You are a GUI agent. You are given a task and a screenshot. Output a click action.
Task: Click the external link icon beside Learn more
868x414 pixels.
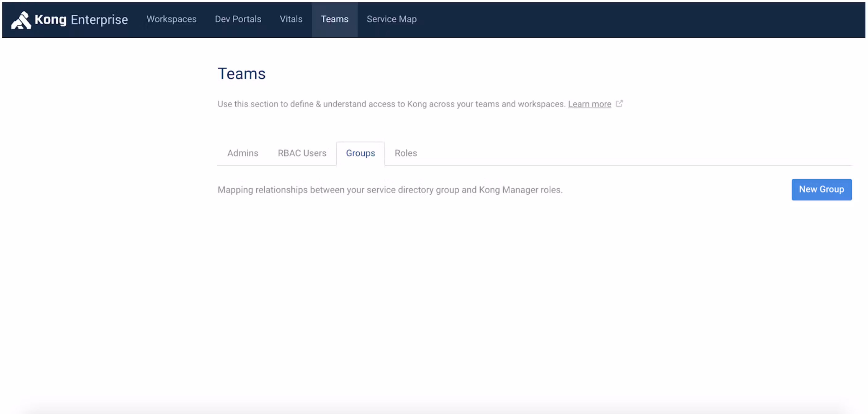pos(619,104)
